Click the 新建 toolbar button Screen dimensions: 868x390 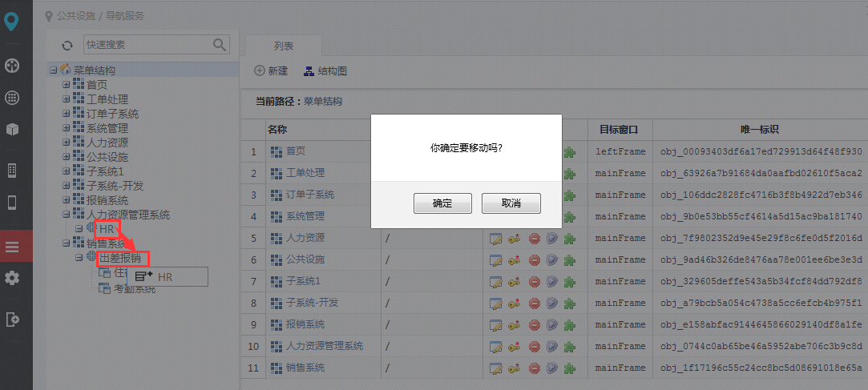coord(271,71)
